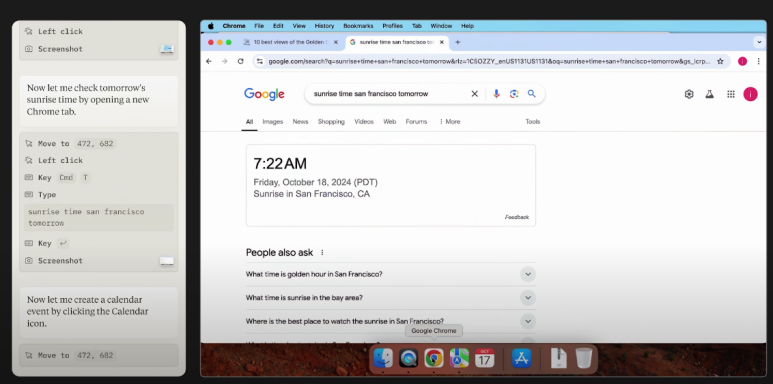Start a voice search with microphone
The width and height of the screenshot is (773, 384).
pyautogui.click(x=496, y=94)
